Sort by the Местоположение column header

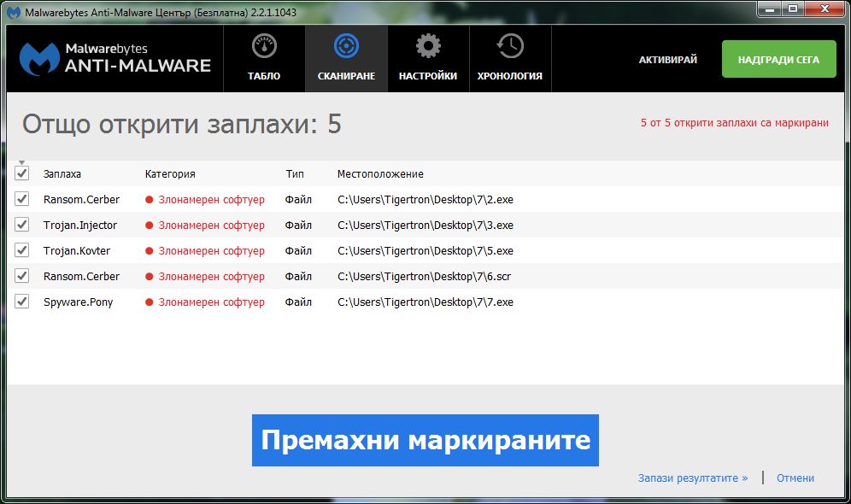point(380,174)
